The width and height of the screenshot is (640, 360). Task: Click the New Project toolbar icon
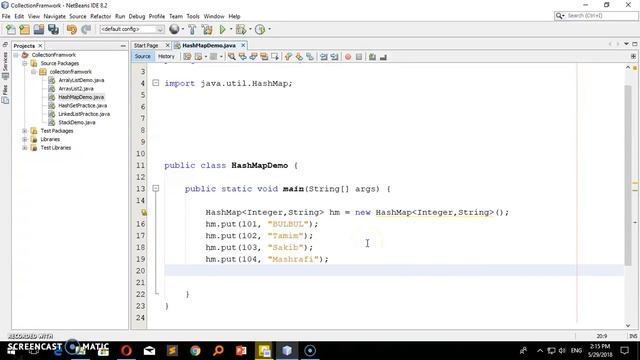(24, 29)
